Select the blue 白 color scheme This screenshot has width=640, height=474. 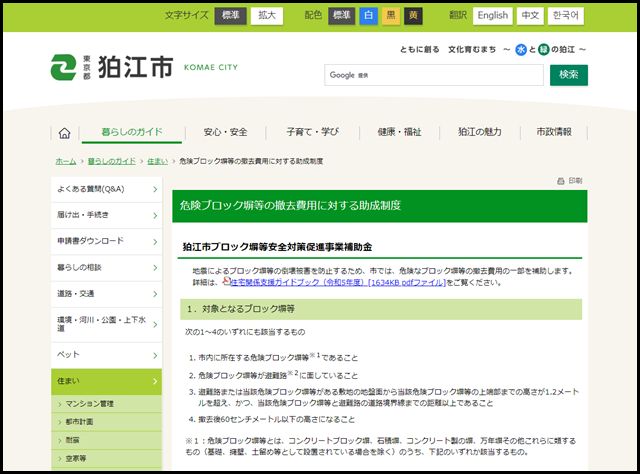(x=369, y=15)
